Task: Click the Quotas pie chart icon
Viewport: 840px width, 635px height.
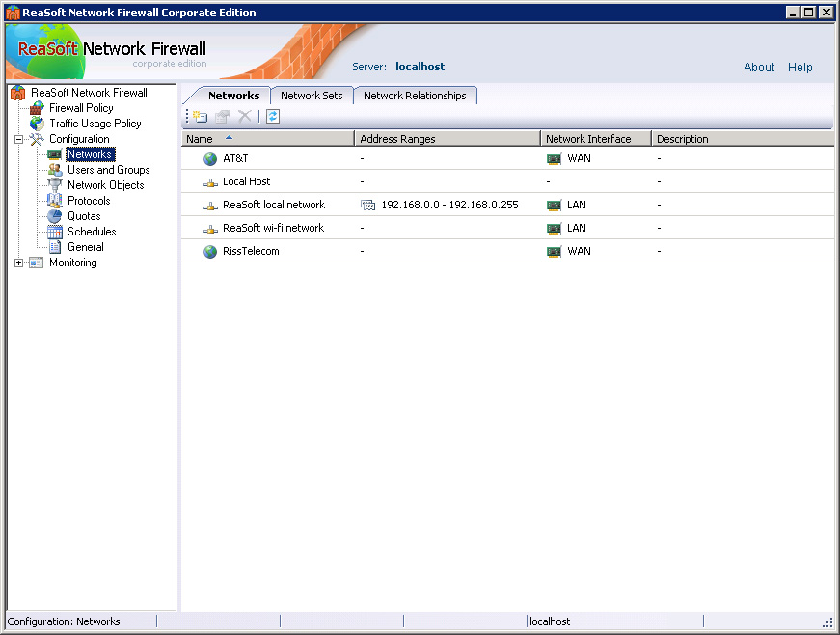Action: pyautogui.click(x=55, y=216)
